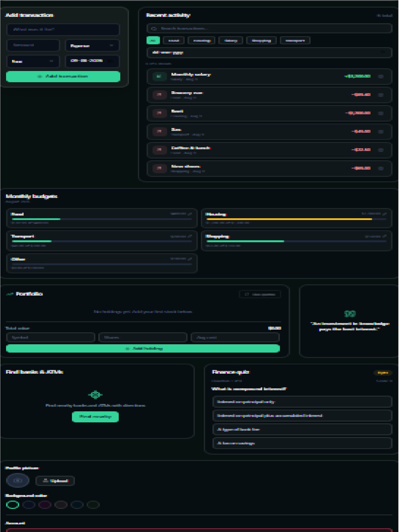
Task: Choose the last olive background color swatch
Action: tap(93, 505)
